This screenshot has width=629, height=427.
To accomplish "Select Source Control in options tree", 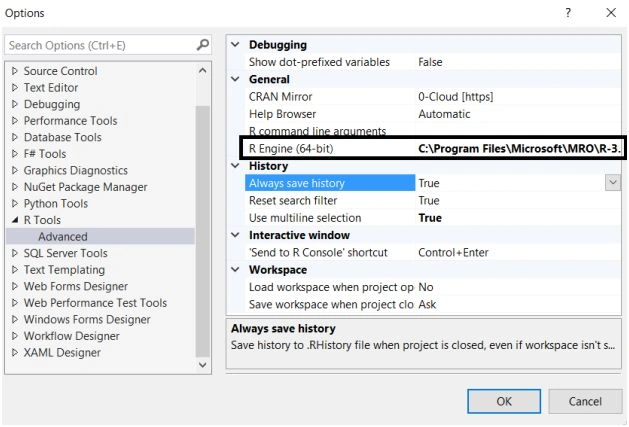I will coord(60,71).
